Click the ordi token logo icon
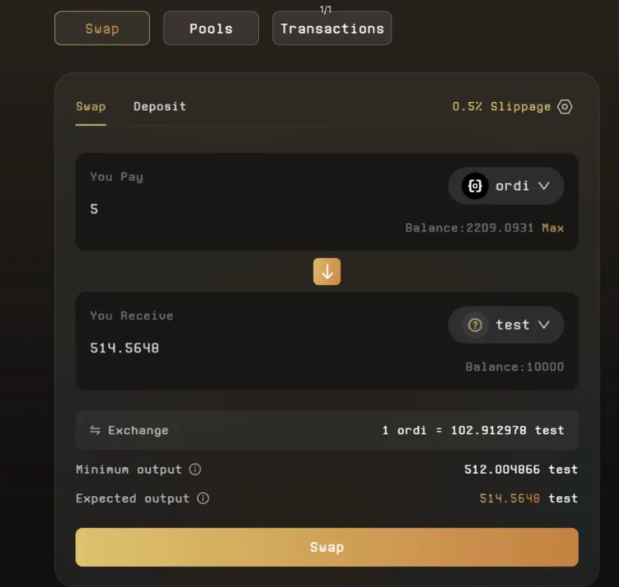Viewport: 619px width, 587px height. 475,186
